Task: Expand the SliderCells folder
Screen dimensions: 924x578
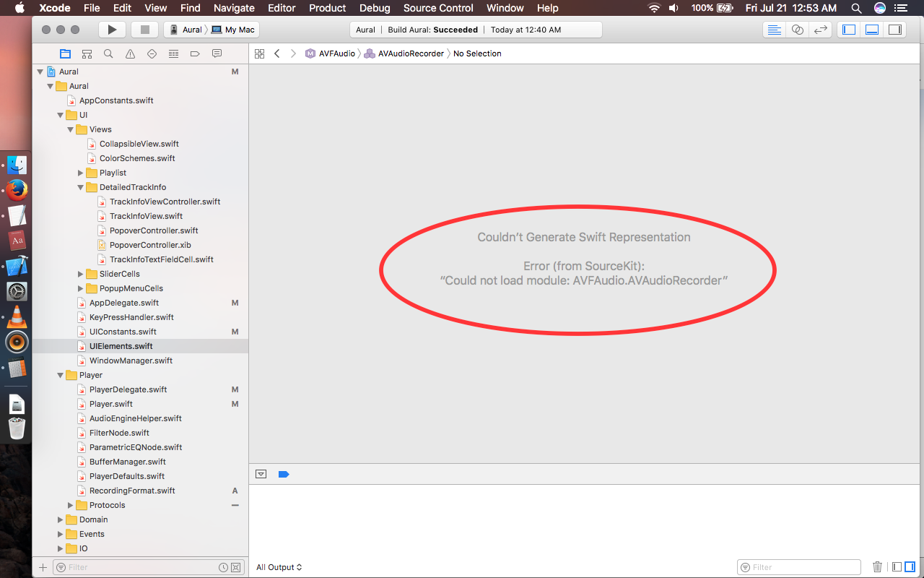Action: pyautogui.click(x=81, y=274)
